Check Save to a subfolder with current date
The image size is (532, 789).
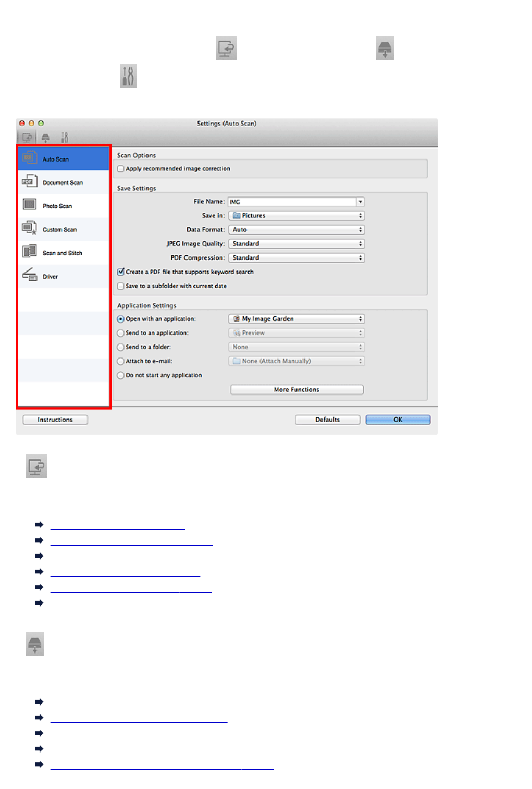pos(121,286)
